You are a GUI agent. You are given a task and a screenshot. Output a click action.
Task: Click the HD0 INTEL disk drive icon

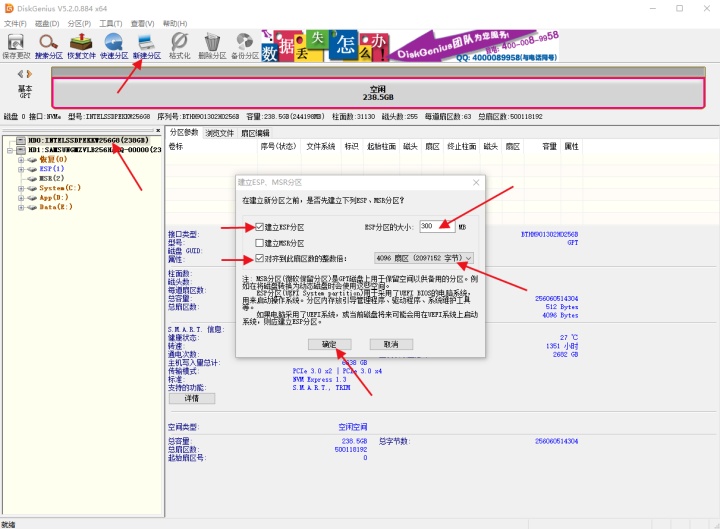pos(21,140)
